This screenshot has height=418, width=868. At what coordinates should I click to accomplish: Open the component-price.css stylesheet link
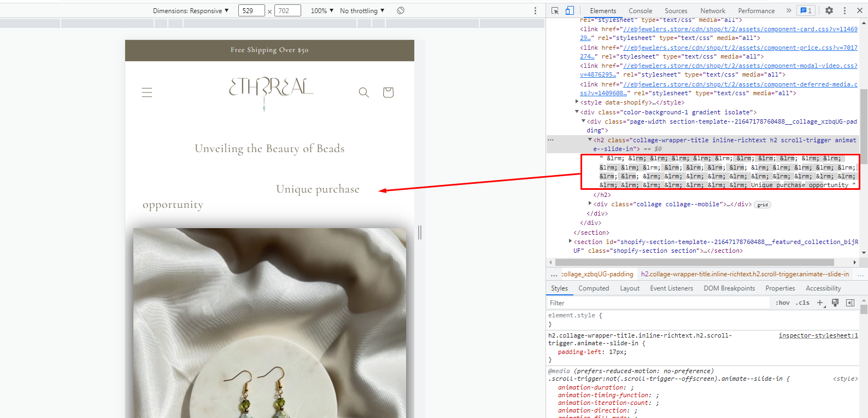pos(741,48)
